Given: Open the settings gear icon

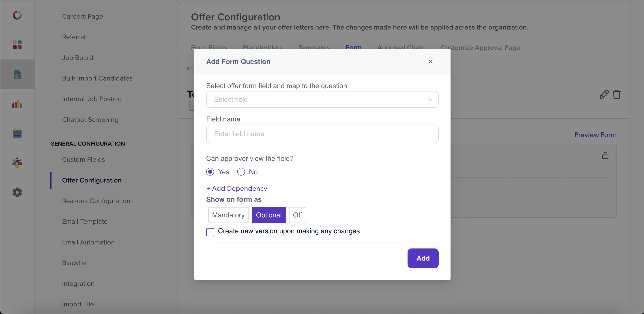Looking at the screenshot, I should coord(17,192).
